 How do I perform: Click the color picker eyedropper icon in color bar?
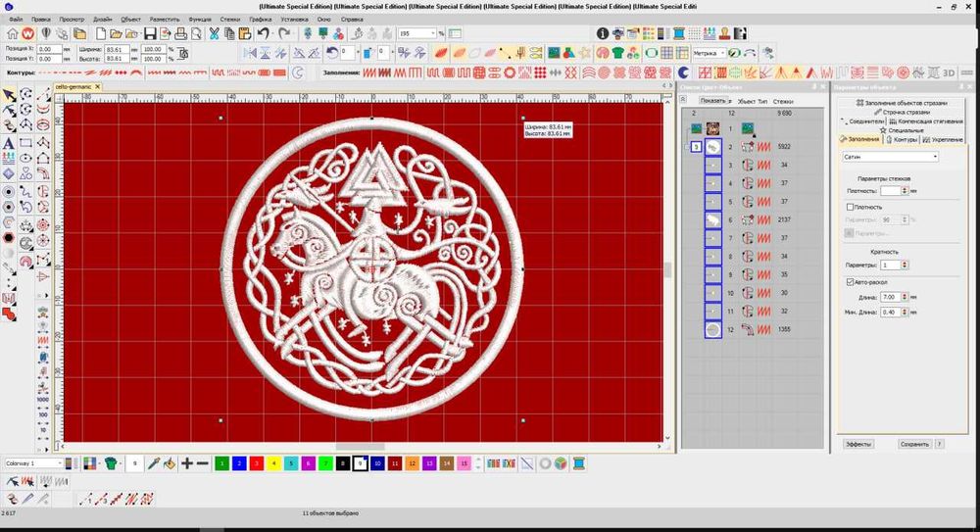pyautogui.click(x=153, y=463)
